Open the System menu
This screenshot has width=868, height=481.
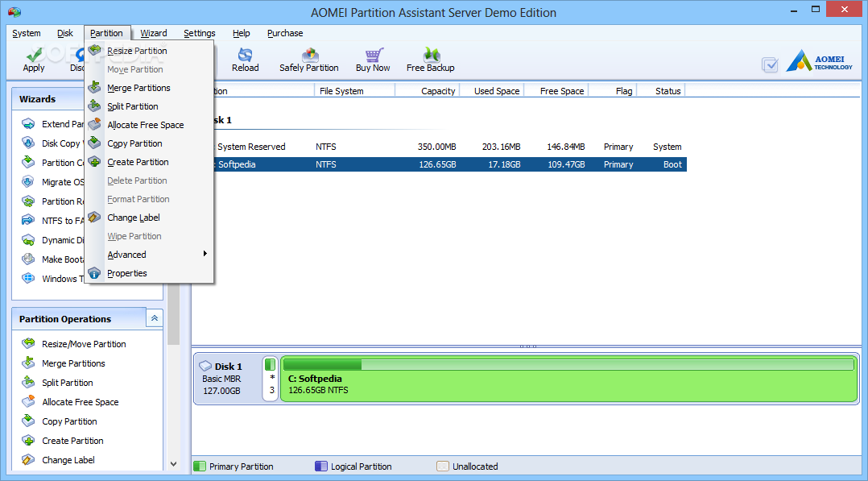27,33
